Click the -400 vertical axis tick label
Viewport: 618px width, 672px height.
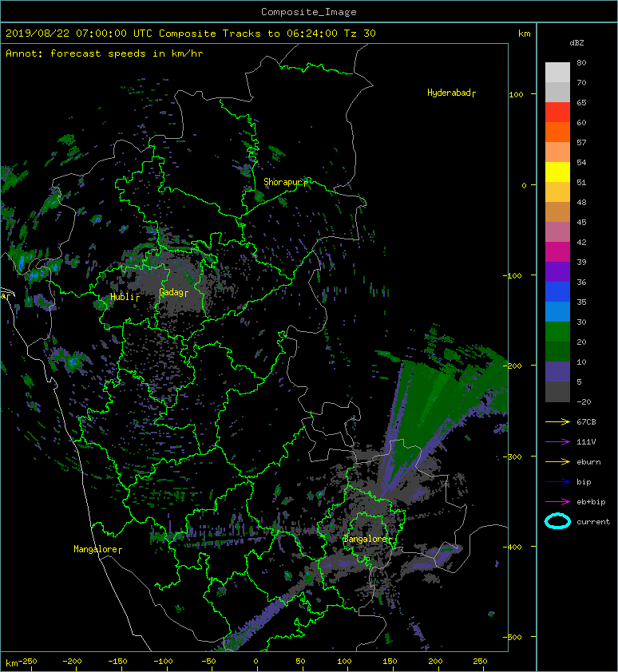pyautogui.click(x=513, y=547)
